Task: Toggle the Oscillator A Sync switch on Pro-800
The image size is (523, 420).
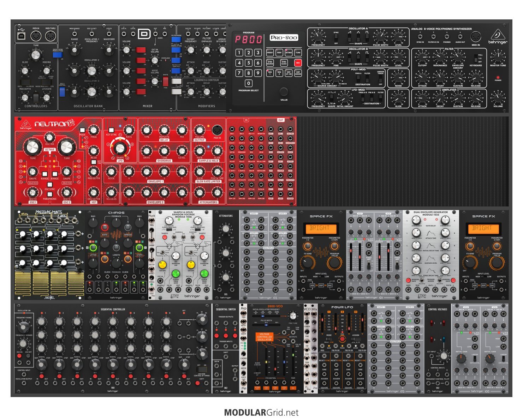Action: click(x=336, y=38)
